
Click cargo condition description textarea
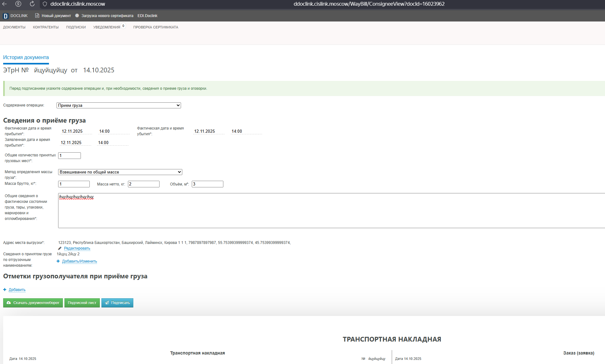pyautogui.click(x=331, y=210)
